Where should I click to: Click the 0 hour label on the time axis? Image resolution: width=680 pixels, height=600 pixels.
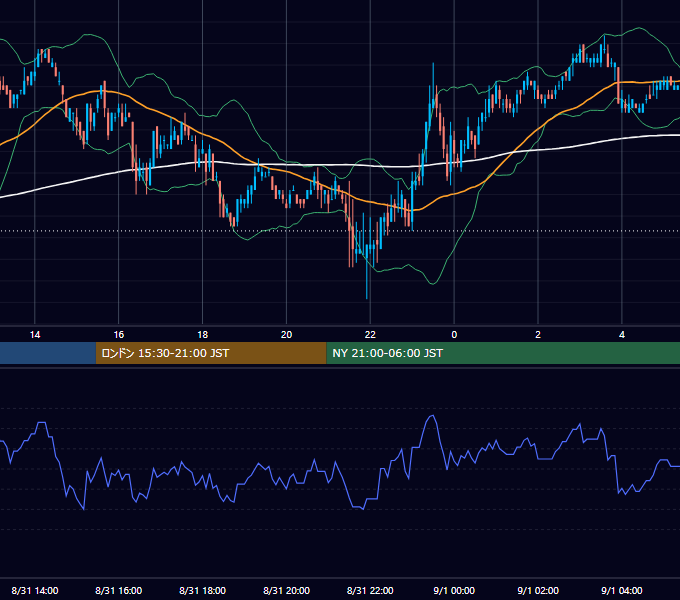pos(454,335)
